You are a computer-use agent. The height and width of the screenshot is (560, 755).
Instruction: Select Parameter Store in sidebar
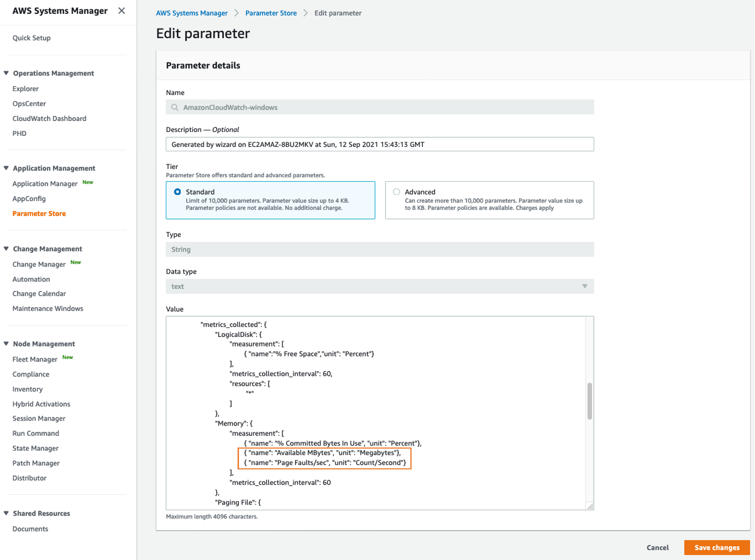[39, 214]
